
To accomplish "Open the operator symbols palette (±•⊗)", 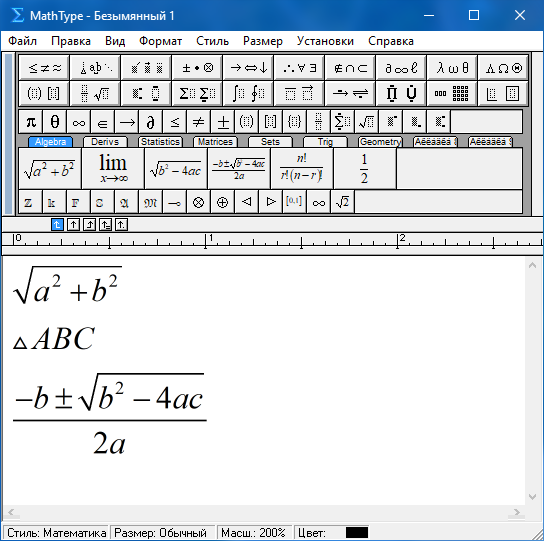I will coord(197,68).
